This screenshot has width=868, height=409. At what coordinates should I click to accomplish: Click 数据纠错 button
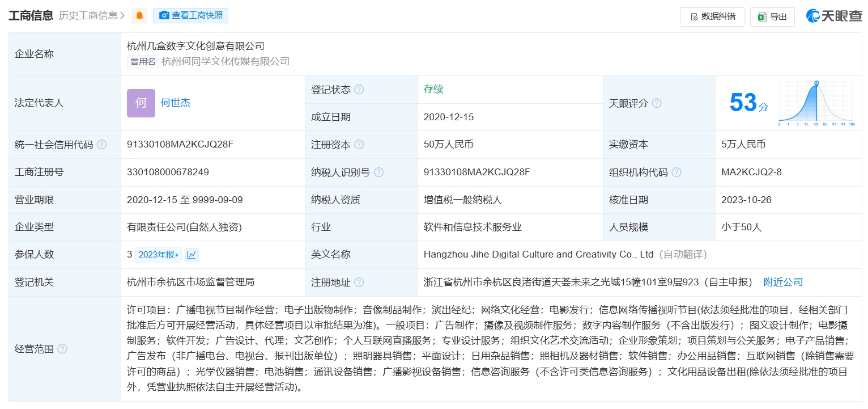click(712, 16)
